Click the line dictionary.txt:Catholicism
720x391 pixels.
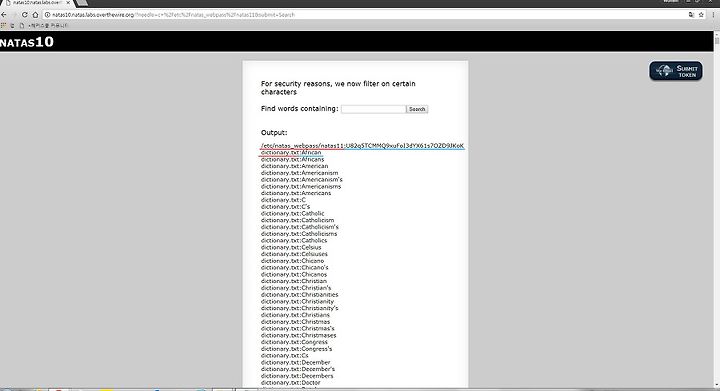pyautogui.click(x=298, y=220)
